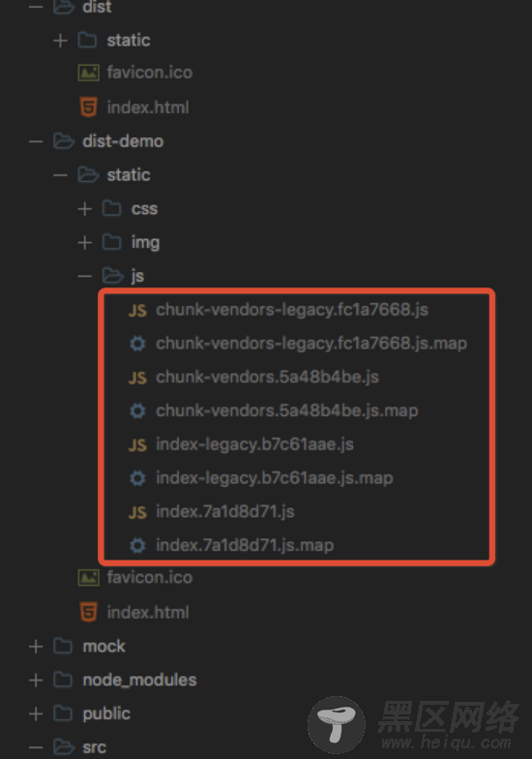Image resolution: width=532 pixels, height=759 pixels.
Task: Click the image icon of dist-demo favicon.ico
Action: 89,577
